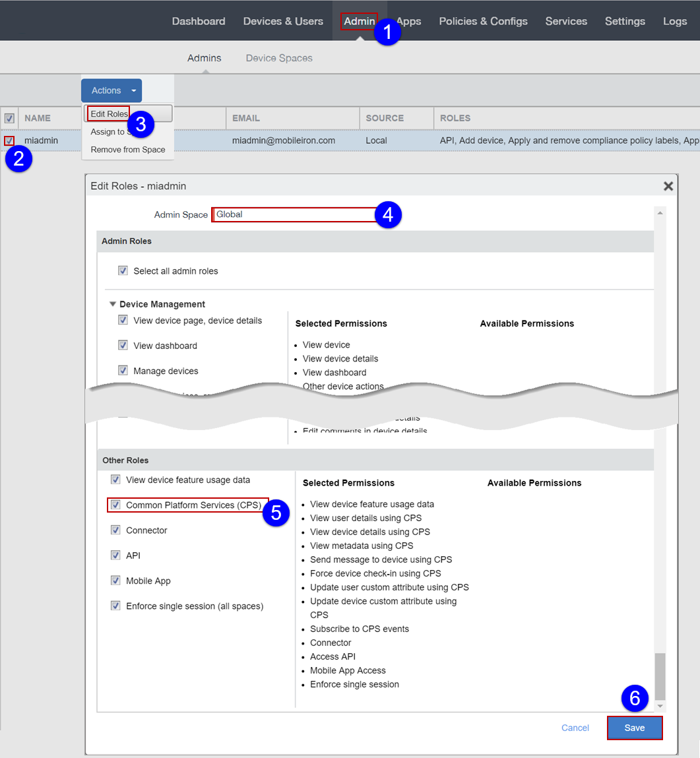Toggle Select all admin roles checkbox
This screenshot has height=758, width=700.
123,270
